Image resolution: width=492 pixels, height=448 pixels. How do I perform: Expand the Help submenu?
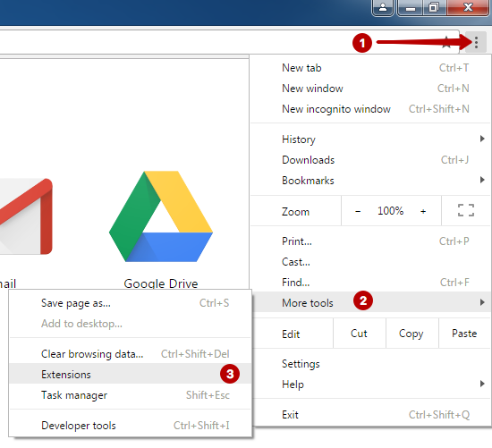click(370, 384)
